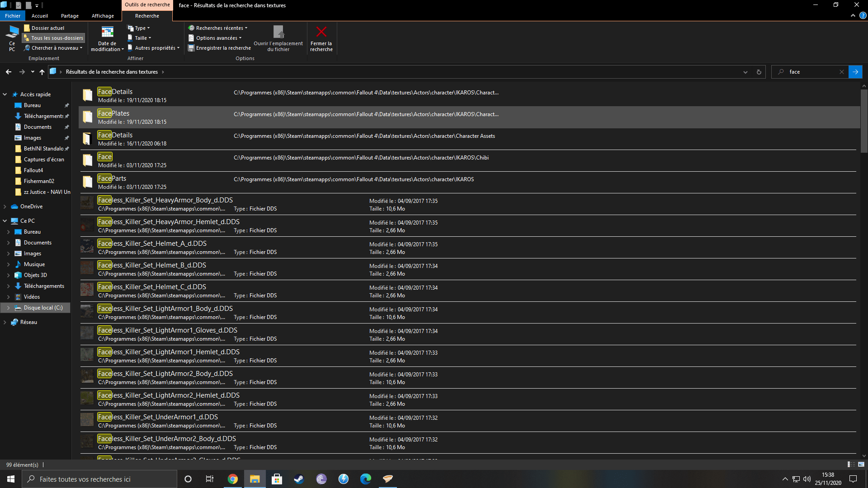Click thumbnail of Faceless_Killer_Set_LightArmor2_Hemlet_d.DDS
Viewport: 868px width, 488px height.
coord(87,398)
